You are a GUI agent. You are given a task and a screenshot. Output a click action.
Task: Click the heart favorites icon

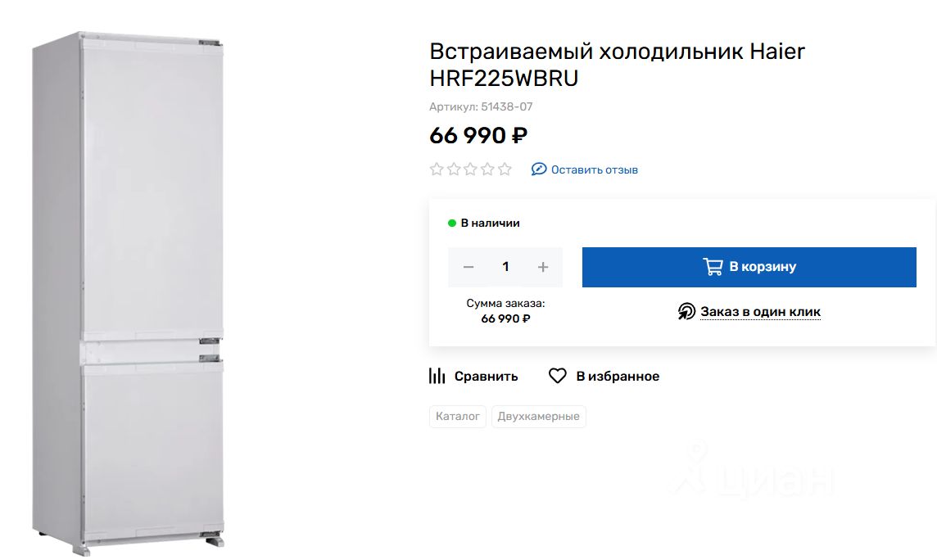click(558, 376)
